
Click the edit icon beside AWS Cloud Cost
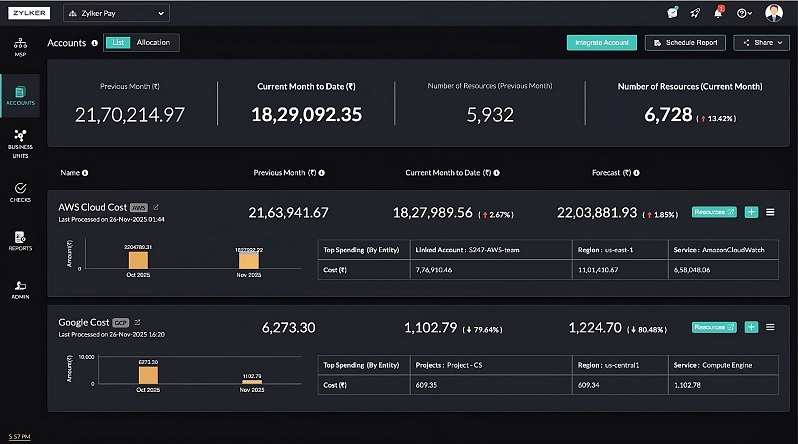click(156, 207)
